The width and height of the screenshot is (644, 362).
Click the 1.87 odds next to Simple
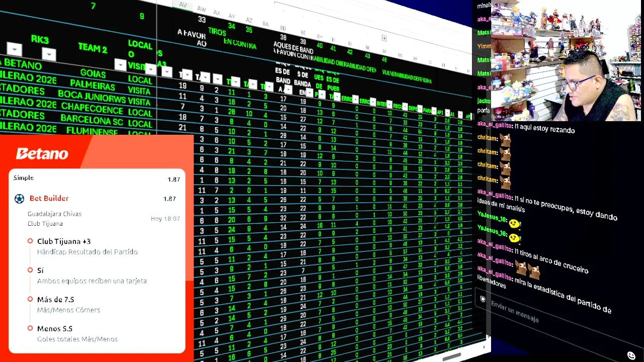click(174, 179)
